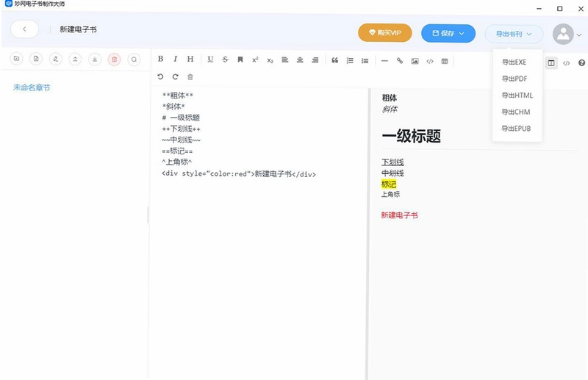Undo the last edit
The height and width of the screenshot is (380, 588).
(x=160, y=76)
